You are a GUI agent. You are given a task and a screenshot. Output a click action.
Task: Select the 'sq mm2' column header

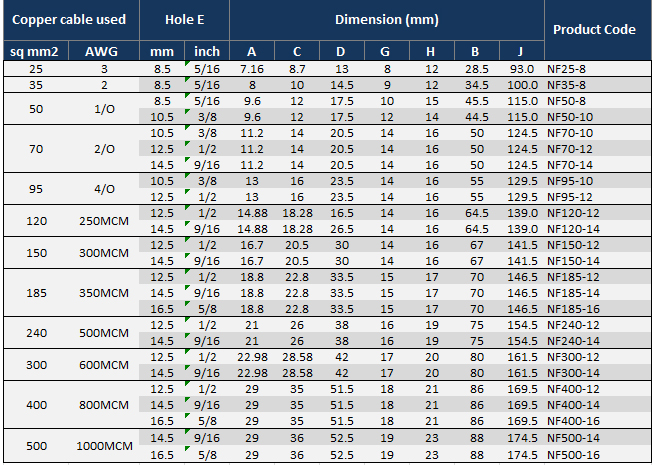pyautogui.click(x=36, y=51)
